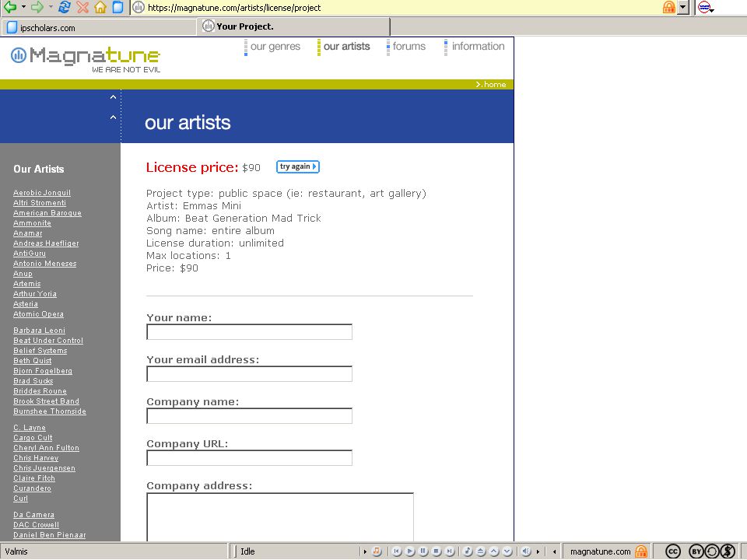Open the Forward history dropdown arrow
The image size is (747, 560).
pyautogui.click(x=51, y=7)
